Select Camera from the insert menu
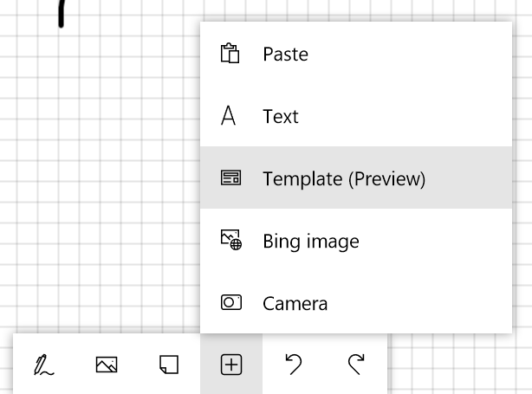The image size is (532, 394). [295, 303]
